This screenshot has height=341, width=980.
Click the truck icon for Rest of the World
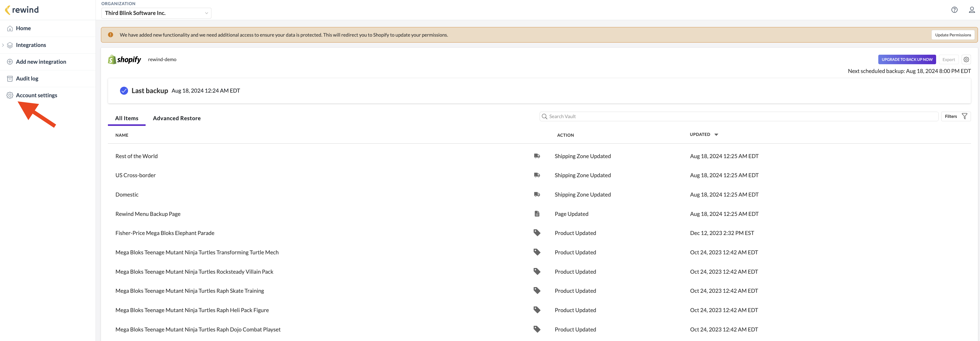[537, 156]
